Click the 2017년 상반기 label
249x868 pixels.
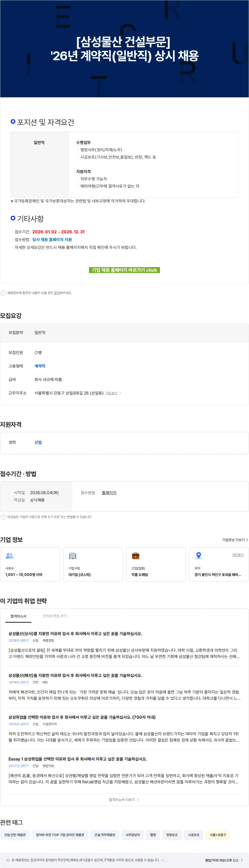[x=18, y=765]
